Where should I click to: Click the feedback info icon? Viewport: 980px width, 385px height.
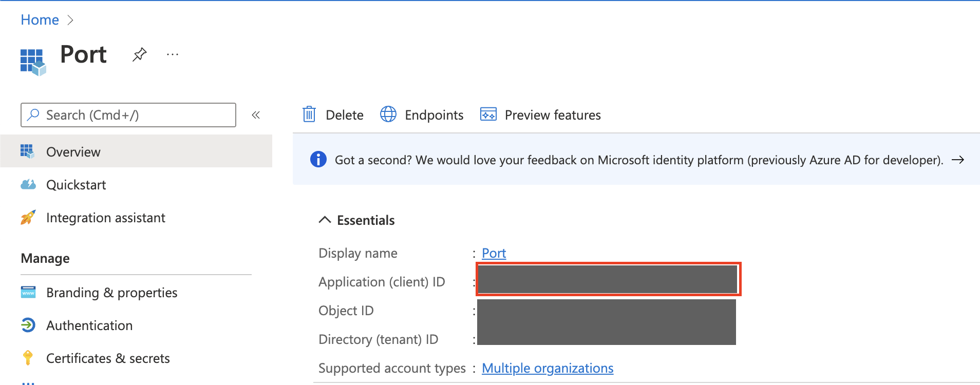pos(318,160)
